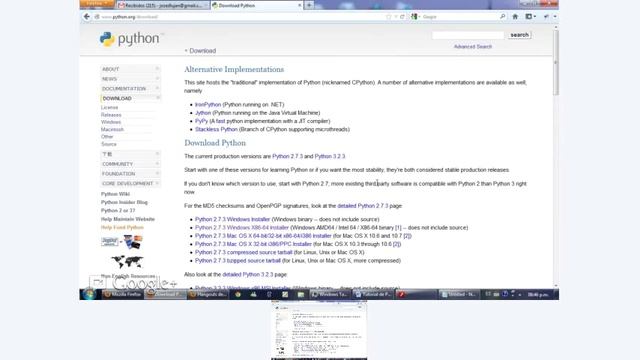Click the python.org search input field
The height and width of the screenshot is (360, 640).
[x=468, y=35]
